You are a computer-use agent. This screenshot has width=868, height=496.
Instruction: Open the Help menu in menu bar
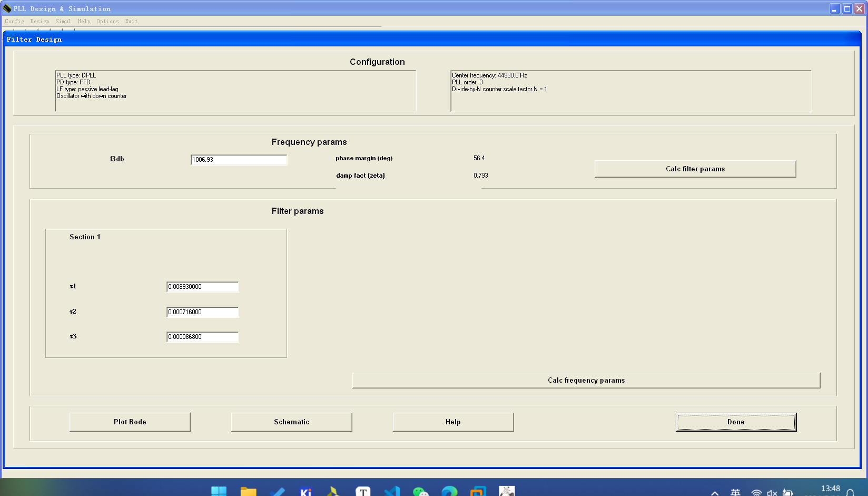click(x=84, y=22)
